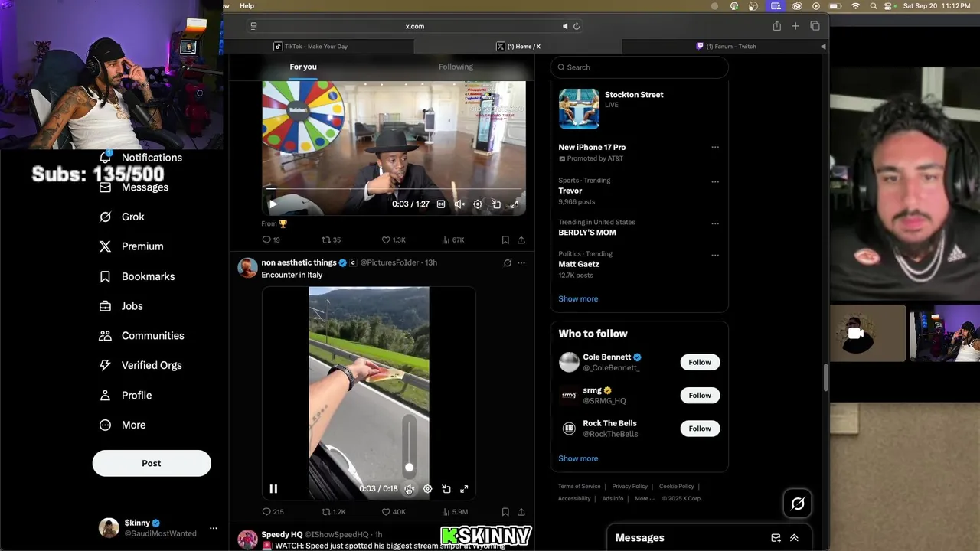Image resolution: width=980 pixels, height=551 pixels.
Task: Play the top wheel video
Action: coord(273,204)
